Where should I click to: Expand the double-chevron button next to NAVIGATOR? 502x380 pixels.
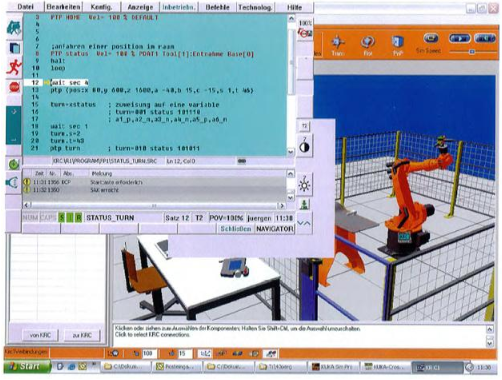click(304, 223)
